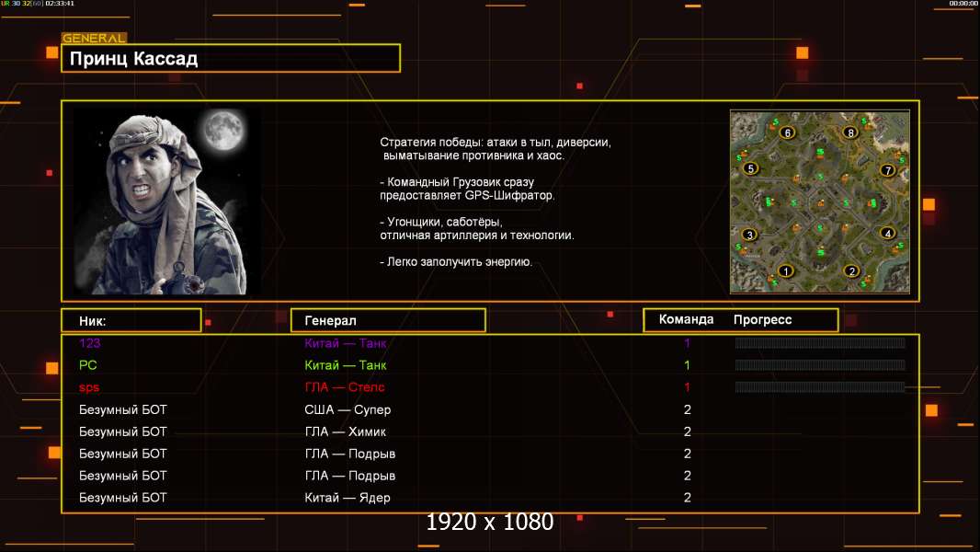The width and height of the screenshot is (980, 552).
Task: Click the 'Прогресс' column label
Action: [x=762, y=319]
